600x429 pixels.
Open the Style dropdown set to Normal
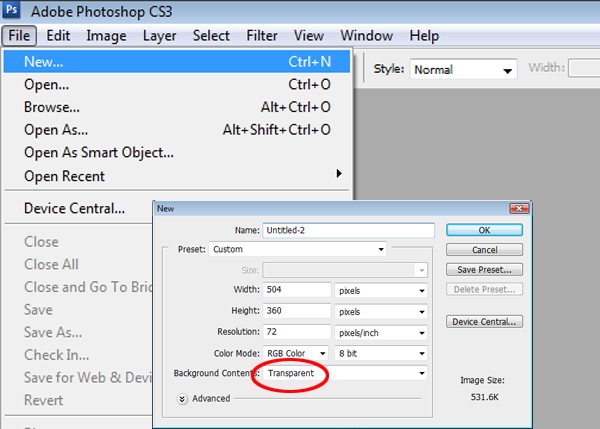click(463, 69)
